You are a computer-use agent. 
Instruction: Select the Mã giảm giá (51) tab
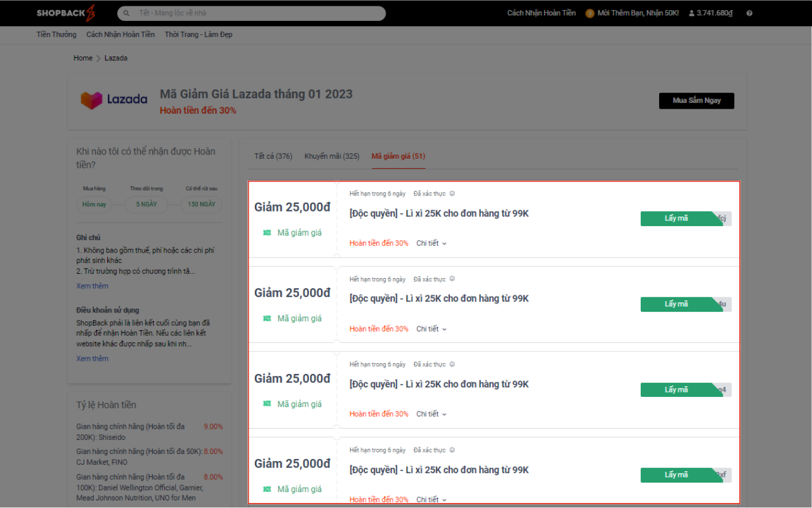398,156
